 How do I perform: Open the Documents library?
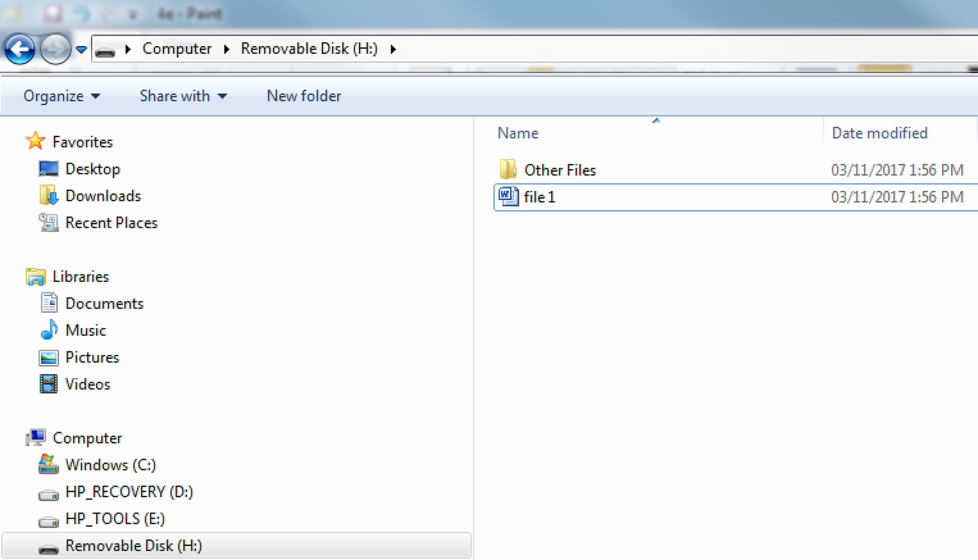[104, 304]
